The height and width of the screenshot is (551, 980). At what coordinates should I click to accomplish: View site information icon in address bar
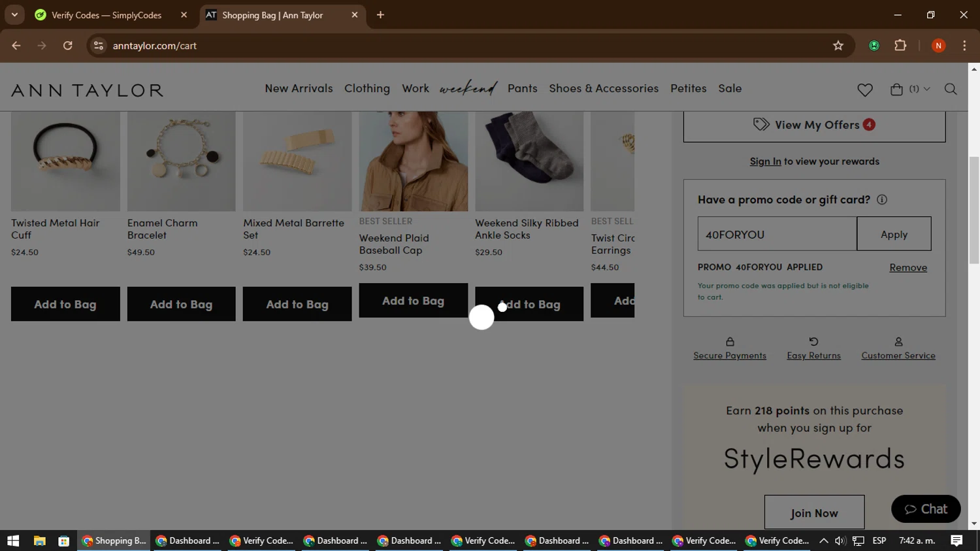tap(99, 46)
